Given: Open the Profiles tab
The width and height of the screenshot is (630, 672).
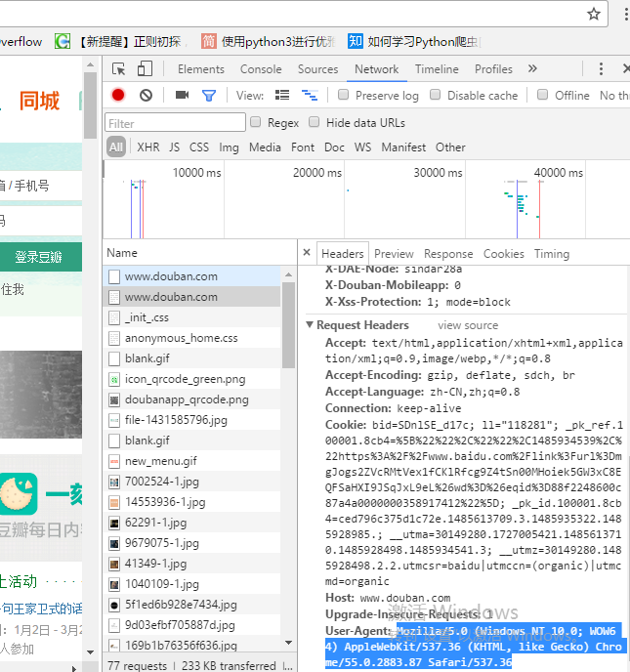Looking at the screenshot, I should coord(493,69).
